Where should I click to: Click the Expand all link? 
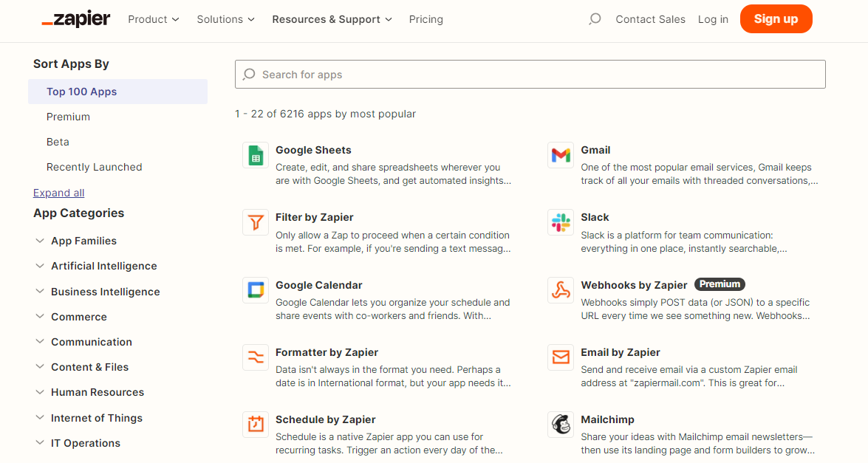point(58,193)
